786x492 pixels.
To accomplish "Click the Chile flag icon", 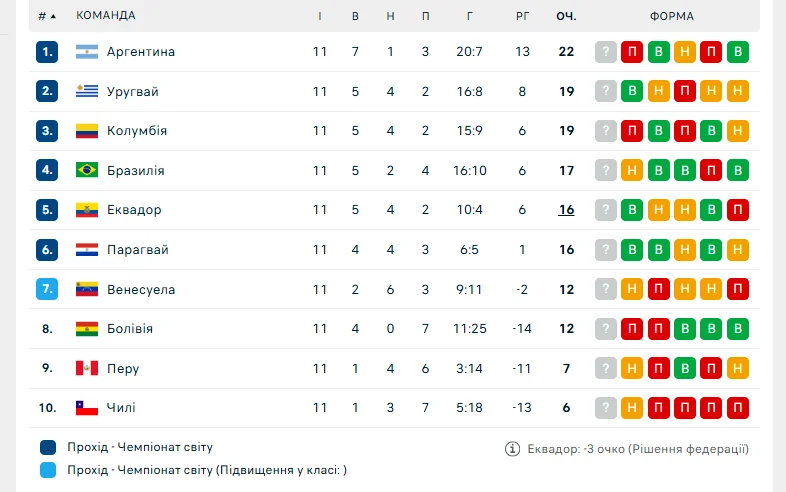I will 87,408.
